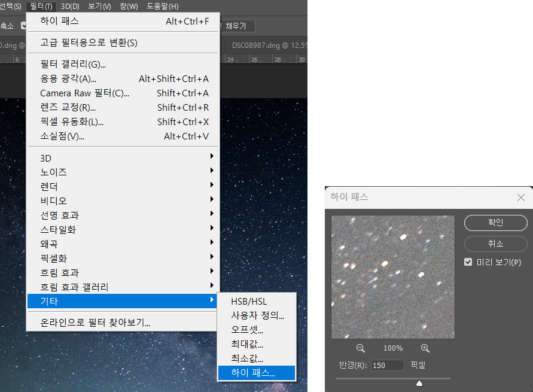Open the 선택(S) menu
Screen dimensions: 533x392
click(x=11, y=6)
